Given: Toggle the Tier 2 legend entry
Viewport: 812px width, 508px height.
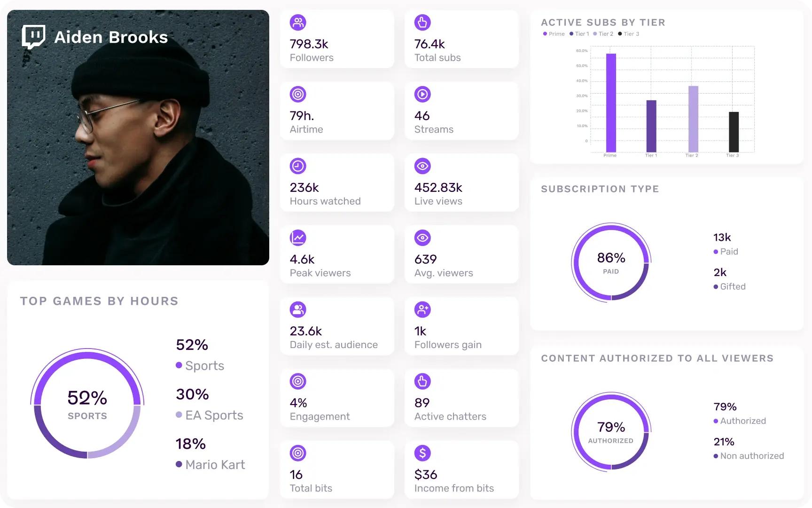Looking at the screenshot, I should (603, 33).
